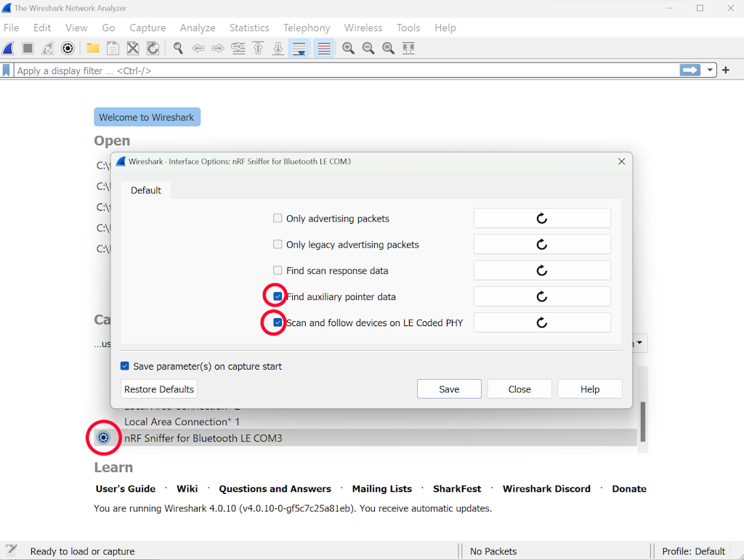744x560 pixels.
Task: Click the Donate link
Action: 629,488
